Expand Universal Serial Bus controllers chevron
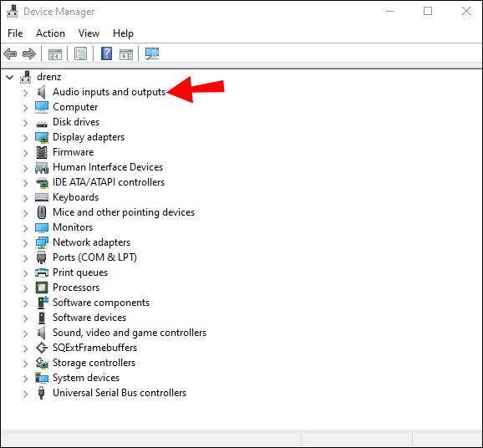The image size is (483, 448). coord(26,394)
